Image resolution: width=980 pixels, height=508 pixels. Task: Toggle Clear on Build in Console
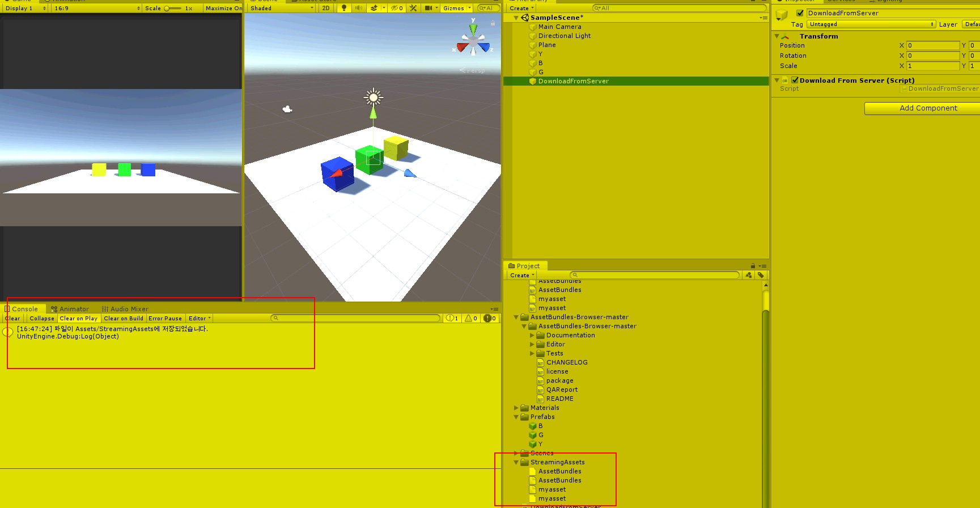[x=124, y=318]
